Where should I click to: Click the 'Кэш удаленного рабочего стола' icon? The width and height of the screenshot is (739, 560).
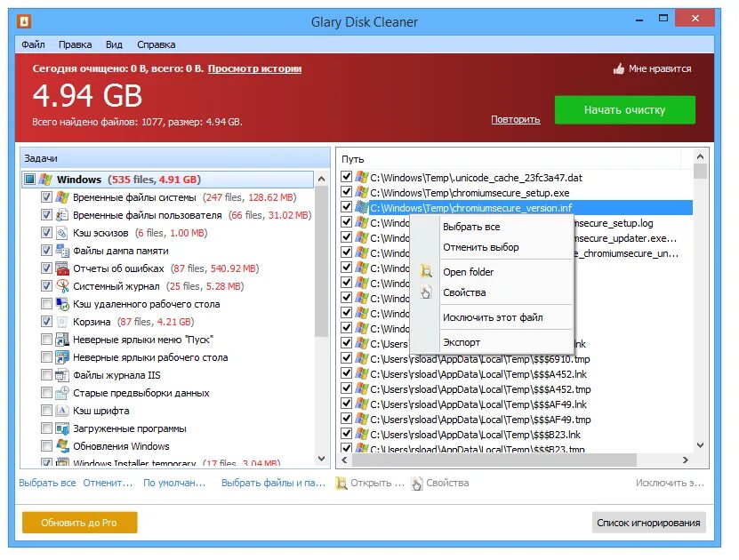pyautogui.click(x=62, y=304)
